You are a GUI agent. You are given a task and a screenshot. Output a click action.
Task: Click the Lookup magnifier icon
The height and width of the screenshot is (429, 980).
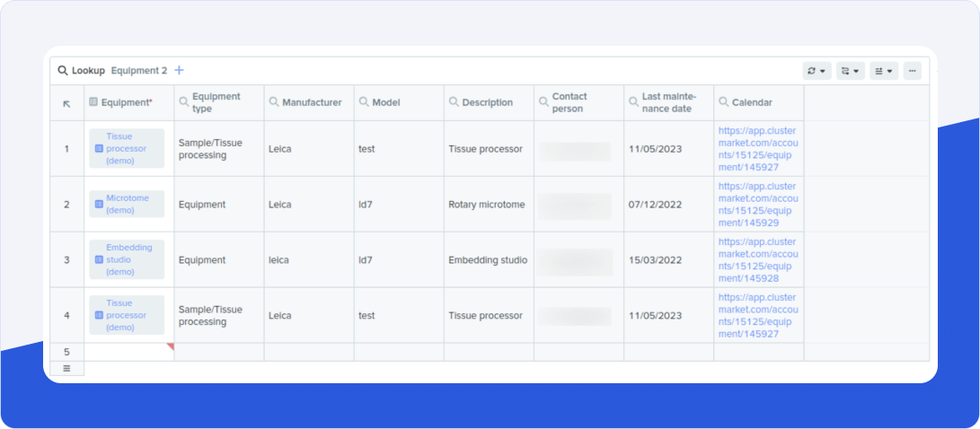click(63, 71)
